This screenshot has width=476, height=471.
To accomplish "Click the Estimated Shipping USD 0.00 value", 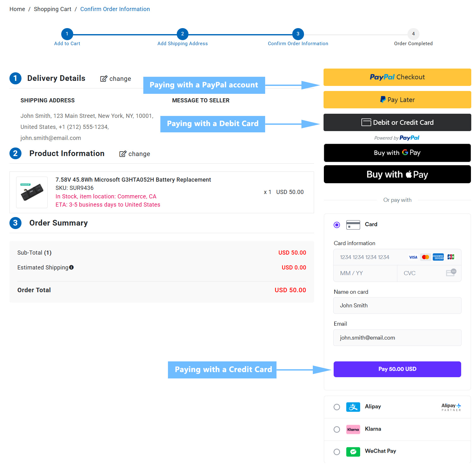I will pos(294,268).
